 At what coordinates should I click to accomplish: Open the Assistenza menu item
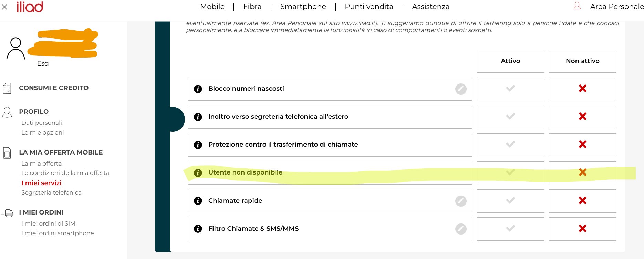click(x=430, y=7)
